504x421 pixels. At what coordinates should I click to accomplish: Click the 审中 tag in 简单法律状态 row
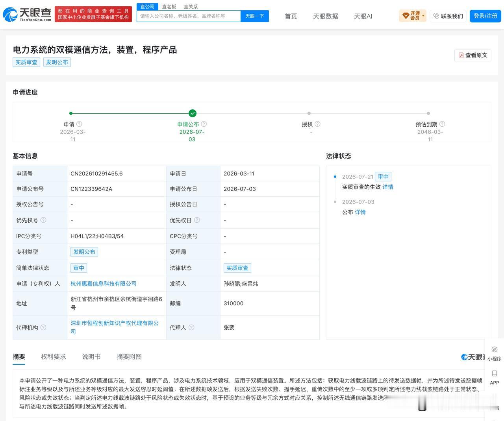click(x=79, y=268)
